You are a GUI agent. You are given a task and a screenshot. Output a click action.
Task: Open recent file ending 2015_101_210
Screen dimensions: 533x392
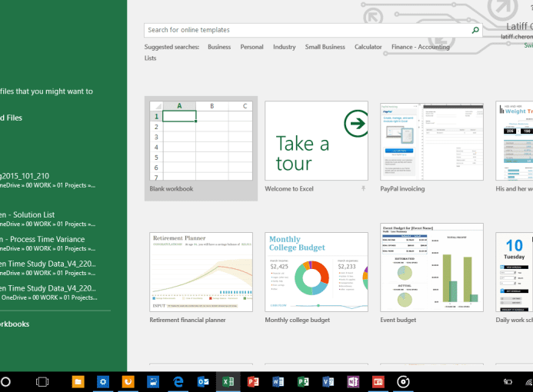click(48, 181)
